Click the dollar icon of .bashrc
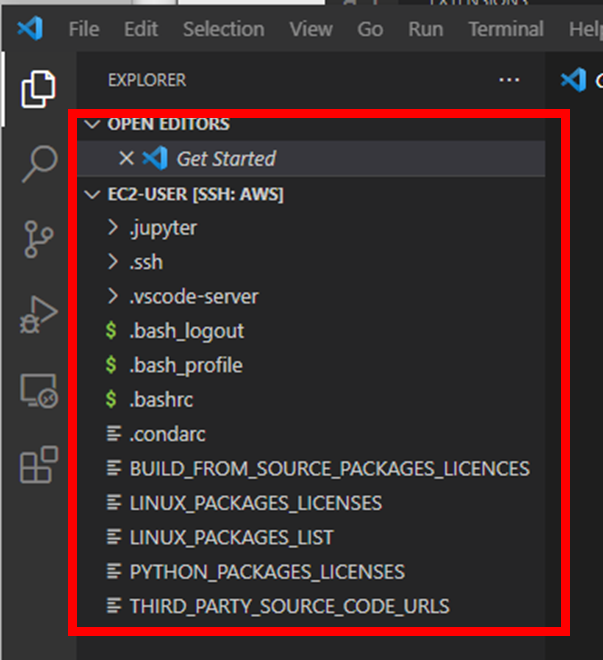This screenshot has height=660, width=603. (x=111, y=399)
